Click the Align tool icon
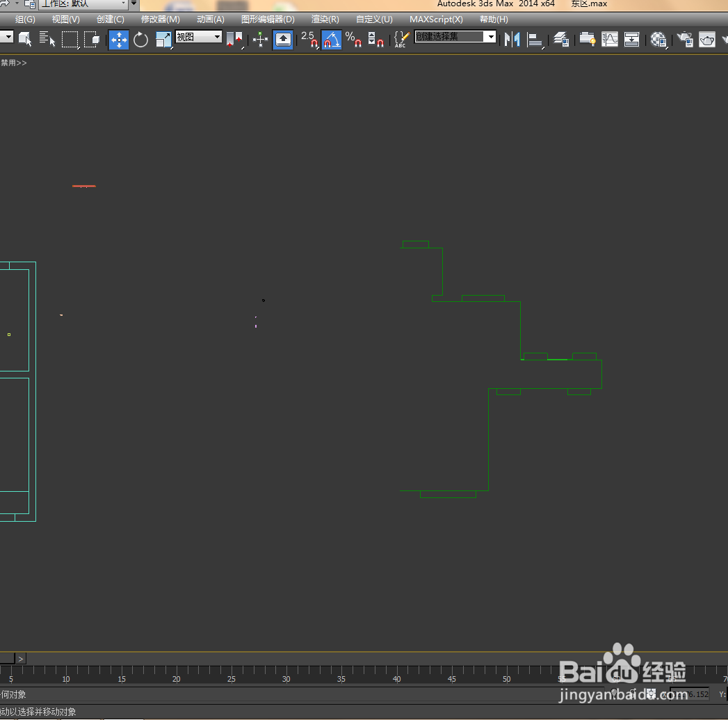 coord(535,40)
